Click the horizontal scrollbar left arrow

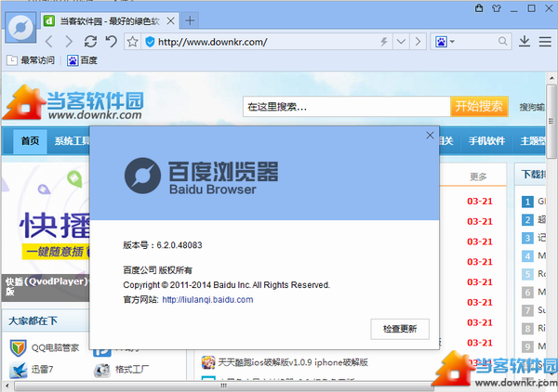click(7, 385)
